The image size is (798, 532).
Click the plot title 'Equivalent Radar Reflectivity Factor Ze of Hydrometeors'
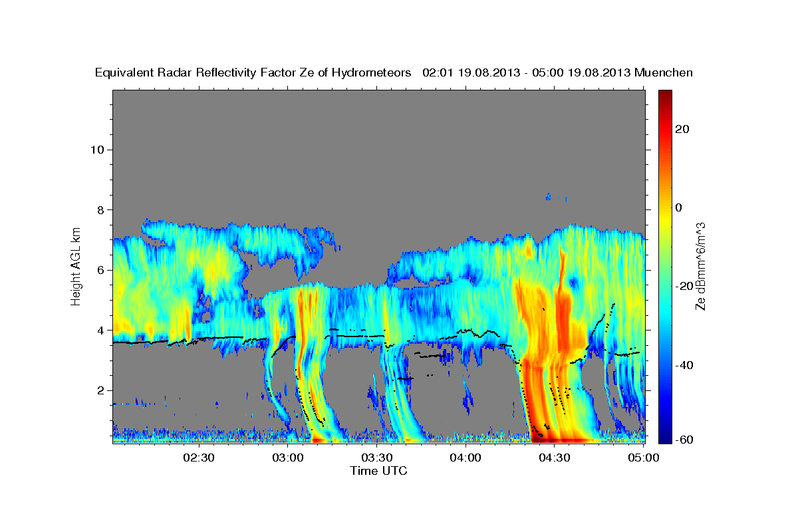coord(253,72)
